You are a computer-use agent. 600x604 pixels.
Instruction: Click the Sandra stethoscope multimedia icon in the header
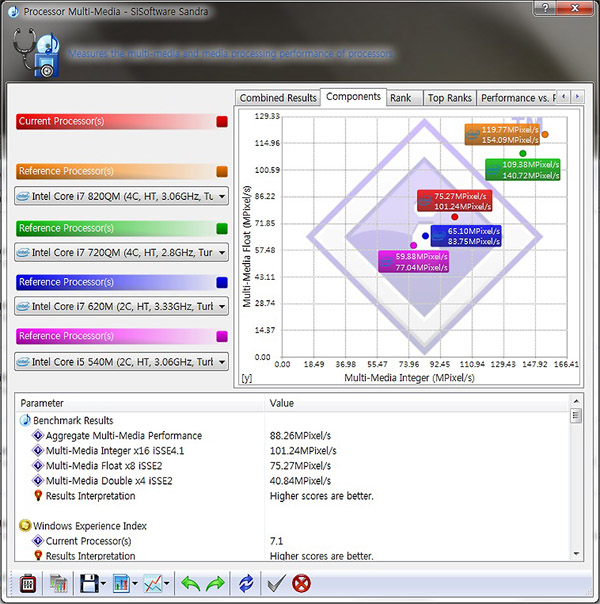36,53
